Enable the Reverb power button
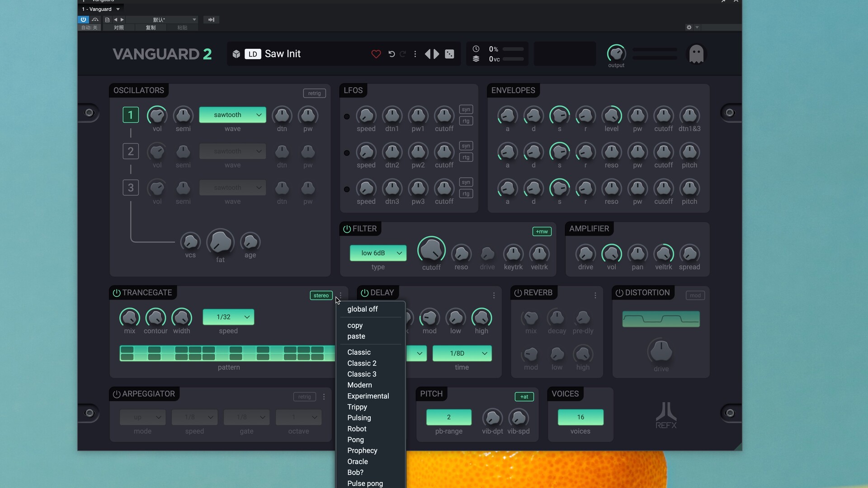The height and width of the screenshot is (488, 868). [518, 293]
